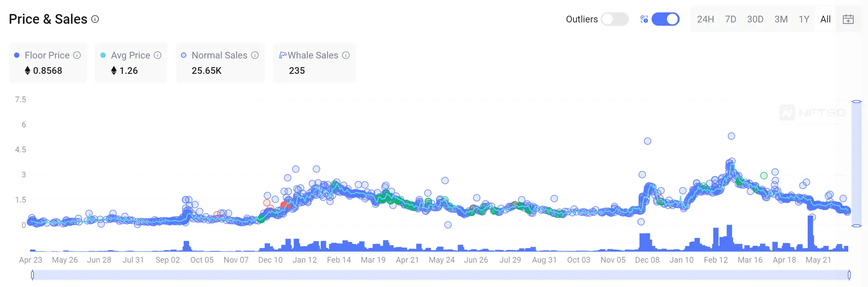Viewport: 868px width, 287px height.
Task: Click the top handle of vertical price zoom slider
Action: pos(856,101)
